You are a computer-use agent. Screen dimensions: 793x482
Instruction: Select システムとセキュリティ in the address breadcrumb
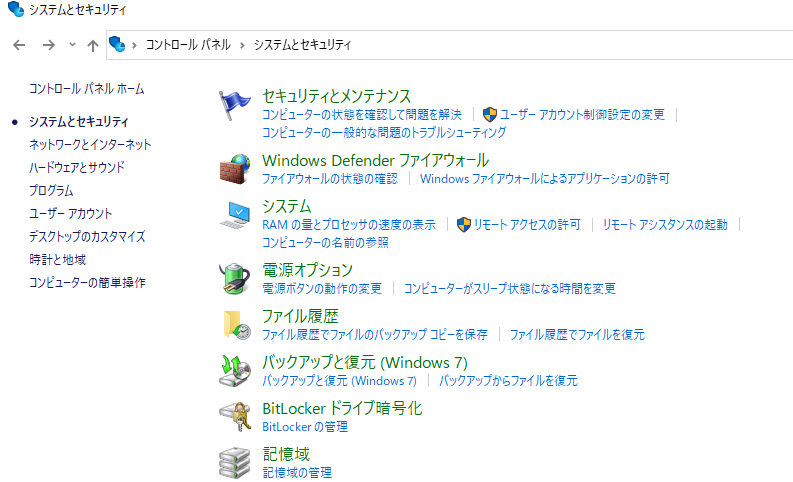click(x=302, y=45)
